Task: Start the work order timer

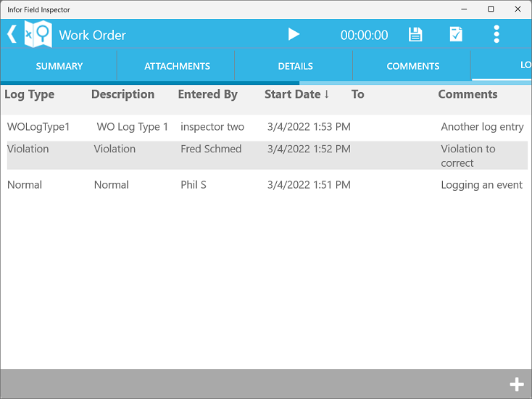Action: [x=294, y=34]
